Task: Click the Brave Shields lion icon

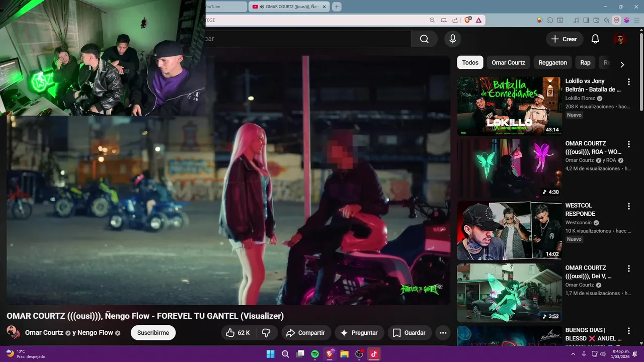Action: [x=468, y=20]
